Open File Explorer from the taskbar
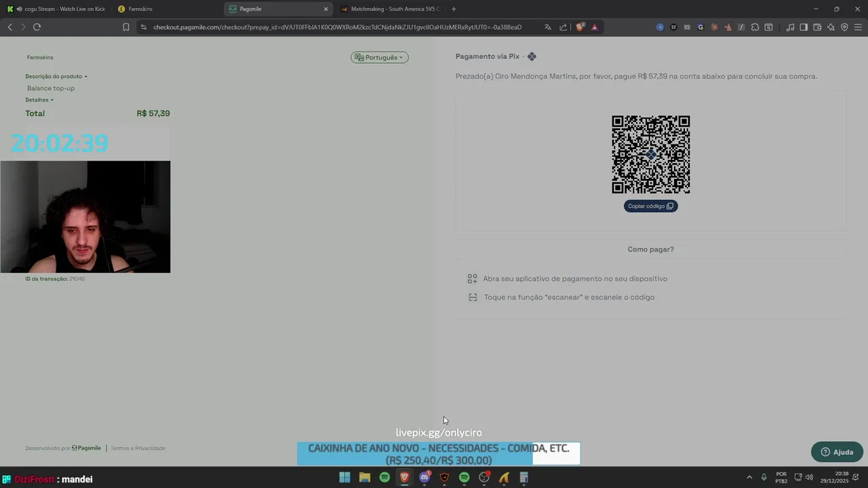This screenshot has height=488, width=868. click(x=365, y=478)
